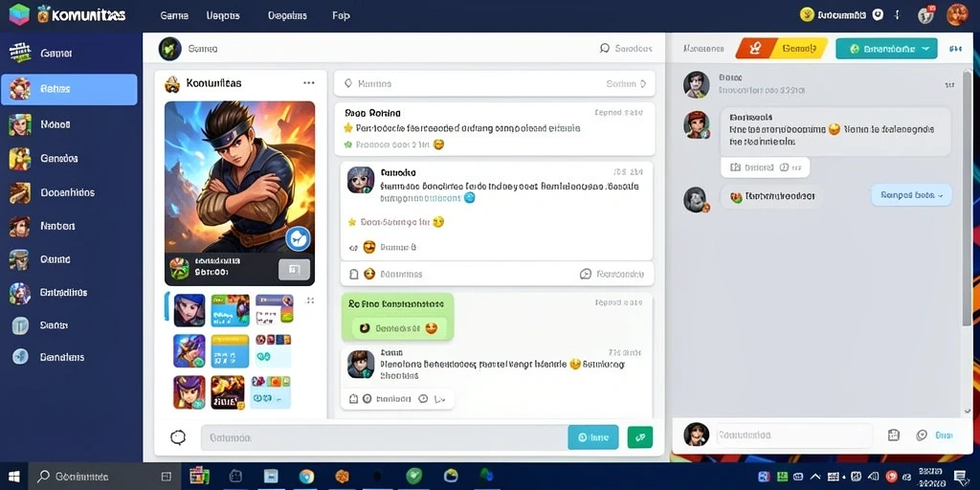
Task: Click the calendar icon in chat reply bar
Action: 894,435
